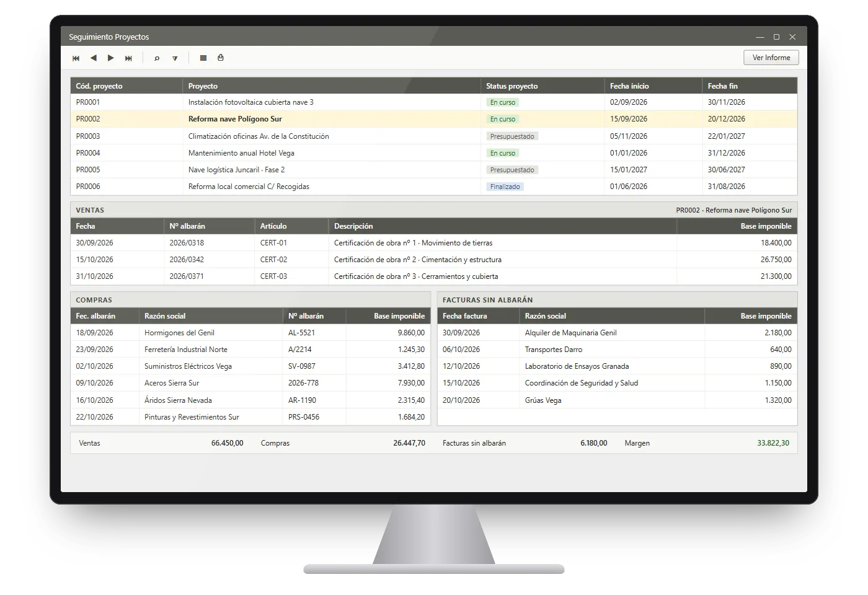Minimize the Seguimiento Proyectos window

(759, 37)
